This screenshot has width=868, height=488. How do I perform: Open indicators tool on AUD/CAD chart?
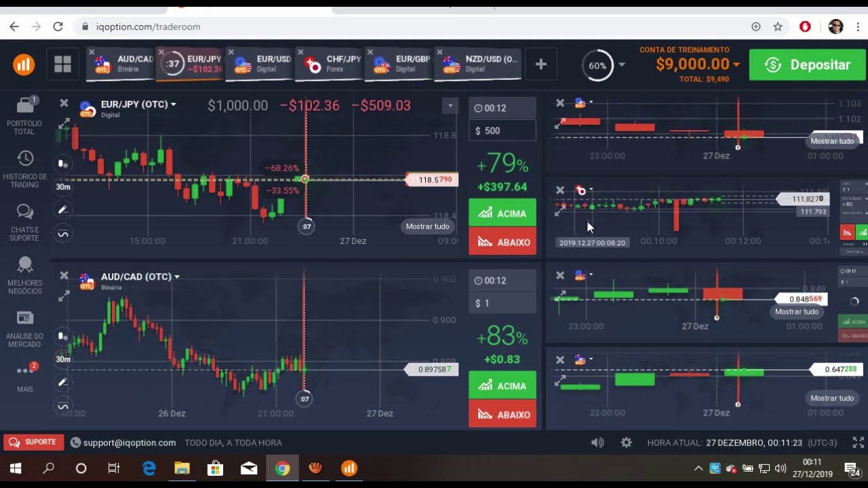click(x=63, y=406)
